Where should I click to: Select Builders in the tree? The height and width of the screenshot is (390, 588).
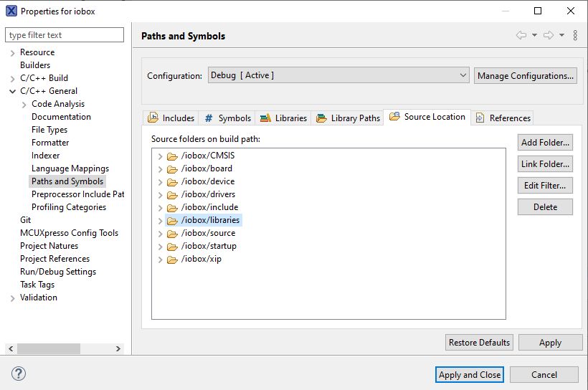(35, 65)
